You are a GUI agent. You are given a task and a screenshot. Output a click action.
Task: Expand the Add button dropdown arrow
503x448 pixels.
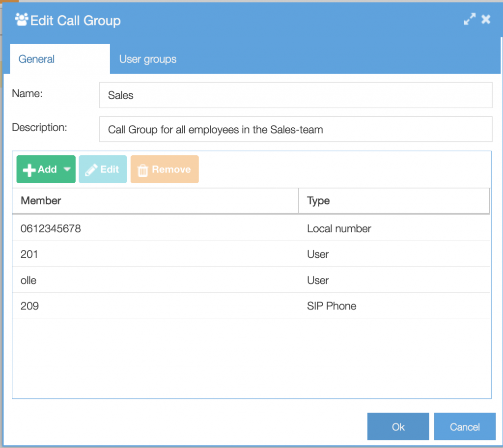[x=66, y=169]
